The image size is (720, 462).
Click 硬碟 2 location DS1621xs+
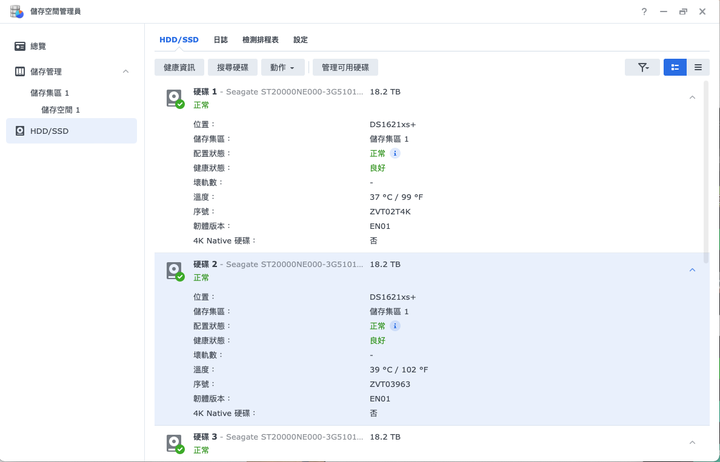tap(393, 297)
